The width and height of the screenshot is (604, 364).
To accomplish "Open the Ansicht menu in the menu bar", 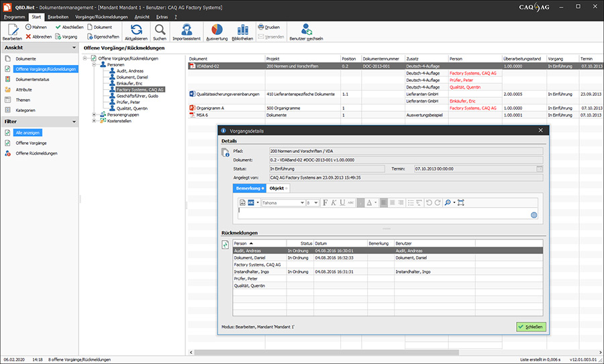I will [142, 17].
